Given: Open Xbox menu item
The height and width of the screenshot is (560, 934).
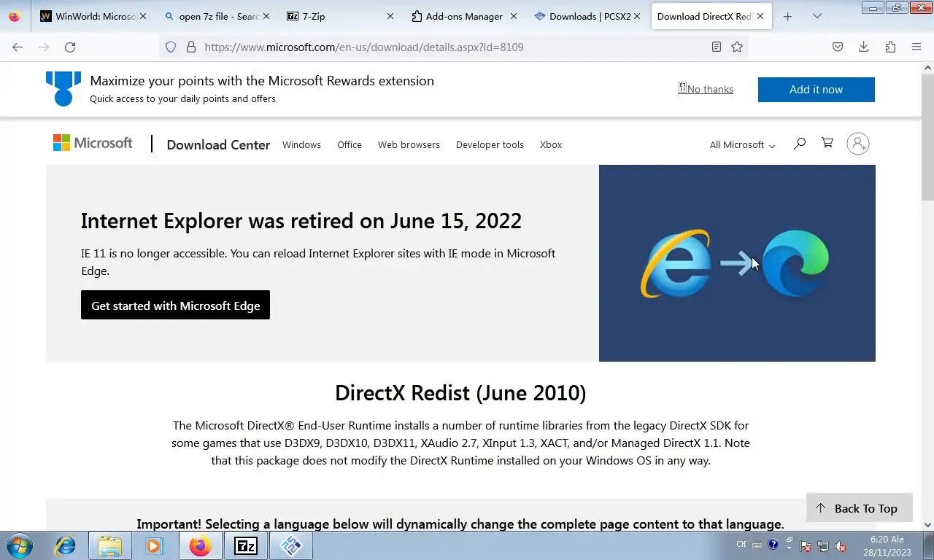Looking at the screenshot, I should click(551, 144).
